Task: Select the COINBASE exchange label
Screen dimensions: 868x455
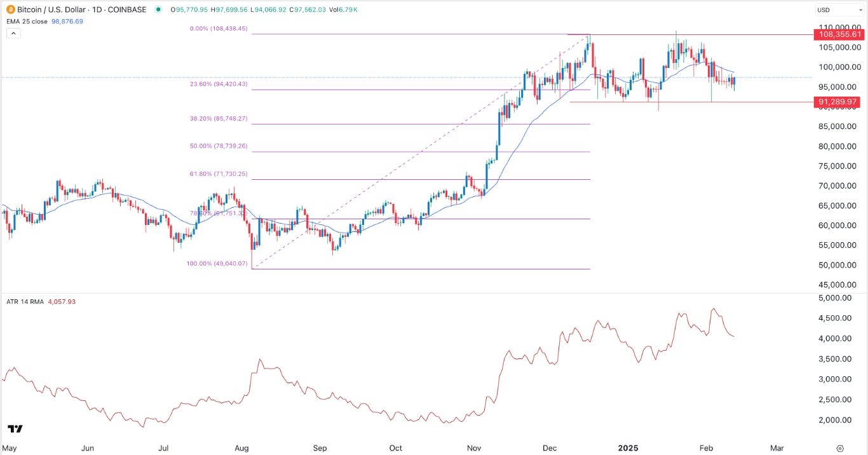Action: point(127,10)
